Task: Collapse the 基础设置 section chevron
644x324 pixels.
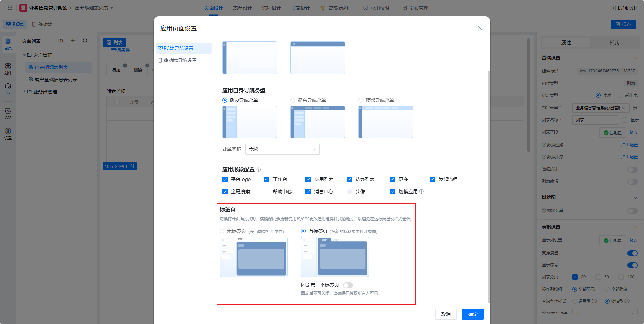Action: [x=635, y=58]
